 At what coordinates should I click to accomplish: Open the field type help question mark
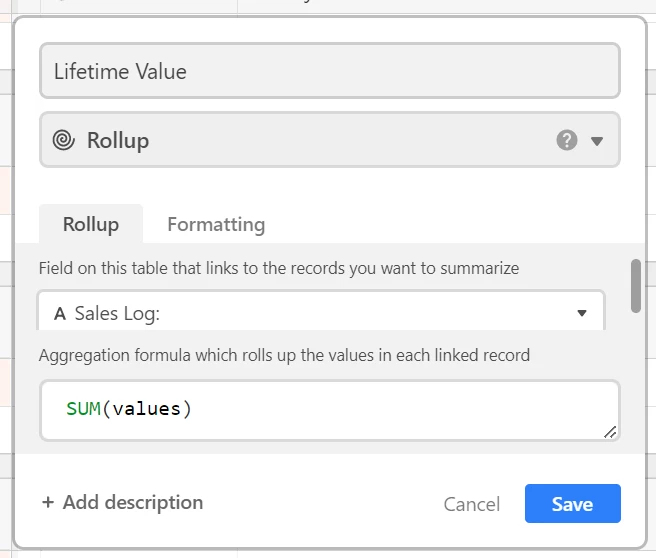click(567, 140)
